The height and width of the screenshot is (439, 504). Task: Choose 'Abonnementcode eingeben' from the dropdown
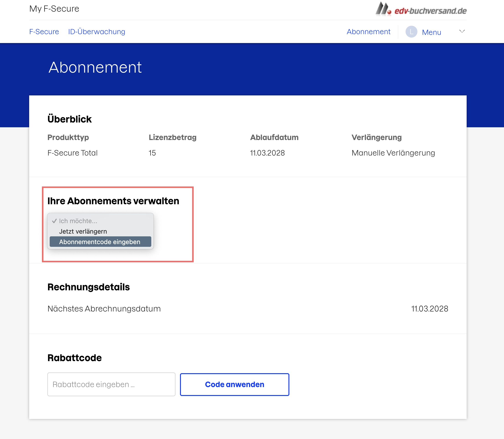[x=100, y=242]
